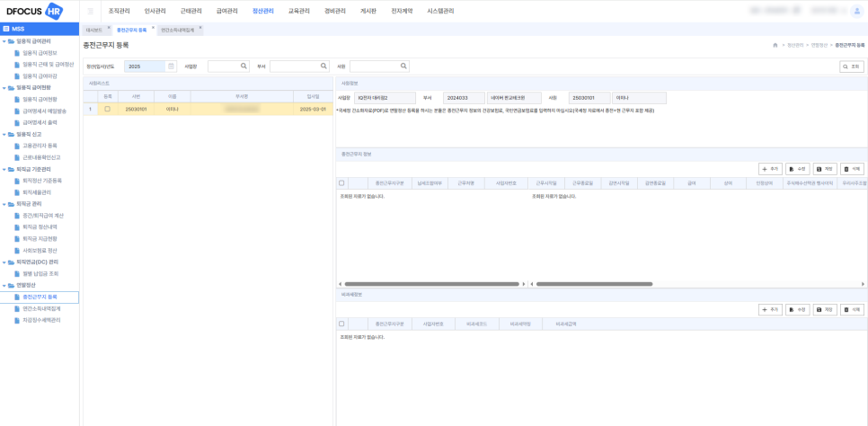Click the magnifier icon in 사업장 field

(244, 66)
